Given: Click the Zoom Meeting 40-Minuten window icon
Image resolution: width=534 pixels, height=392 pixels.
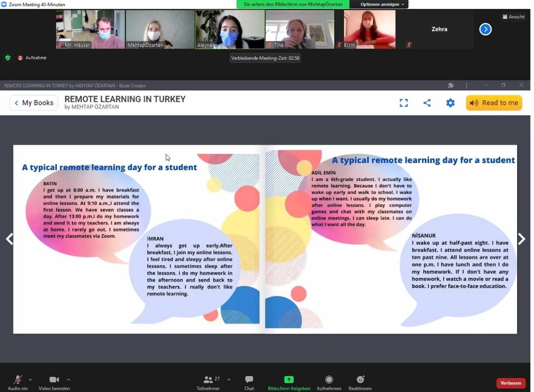Looking at the screenshot, I should point(4,4).
